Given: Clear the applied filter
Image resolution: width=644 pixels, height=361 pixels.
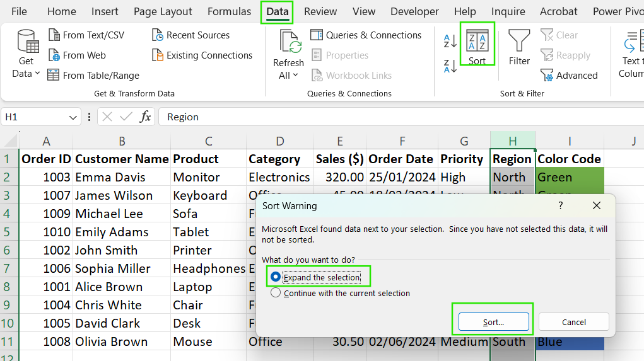Looking at the screenshot, I should [x=559, y=35].
